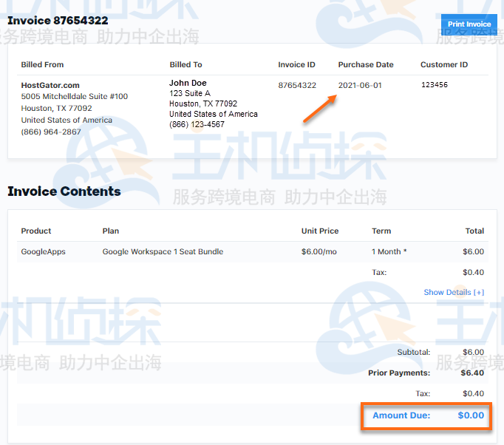Screen dimensions: 504x445
Task: Click the HostGator.com company name
Action: [50, 85]
